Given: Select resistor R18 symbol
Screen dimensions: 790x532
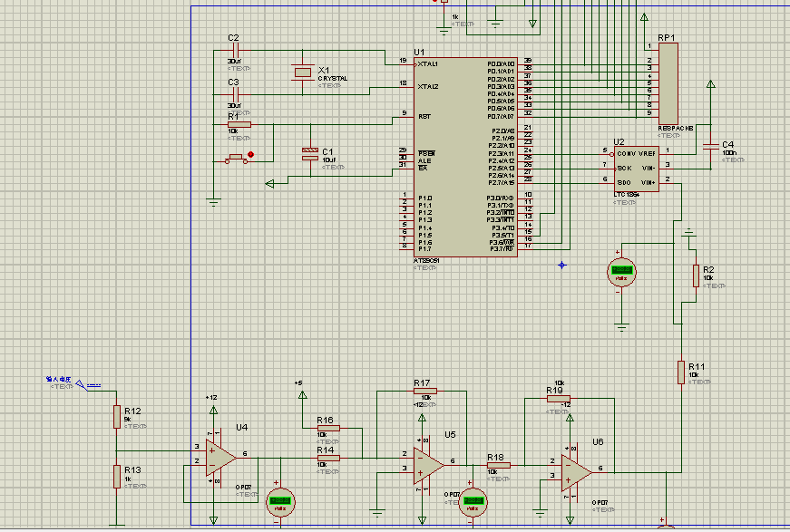Looking at the screenshot, I should pos(499,466).
